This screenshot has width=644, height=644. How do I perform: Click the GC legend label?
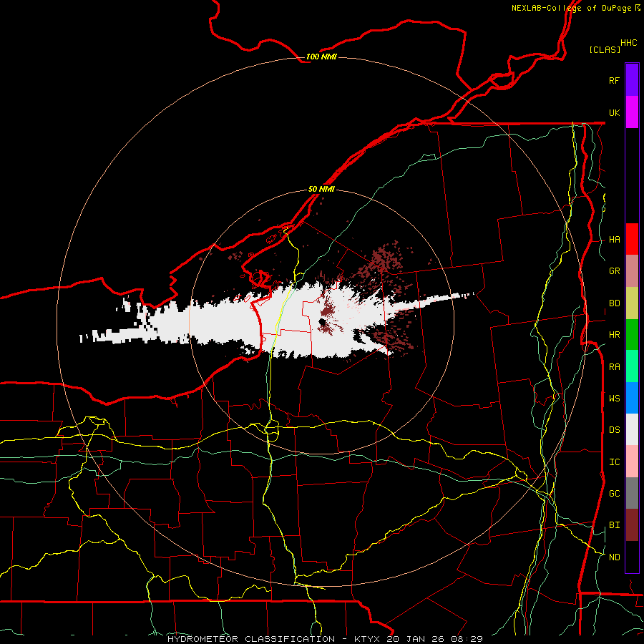click(x=614, y=494)
